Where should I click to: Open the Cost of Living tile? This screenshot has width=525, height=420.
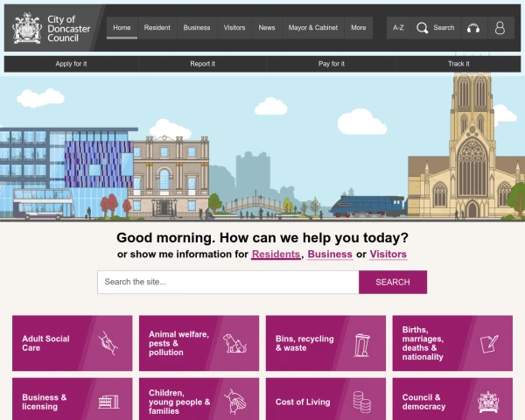click(x=325, y=402)
